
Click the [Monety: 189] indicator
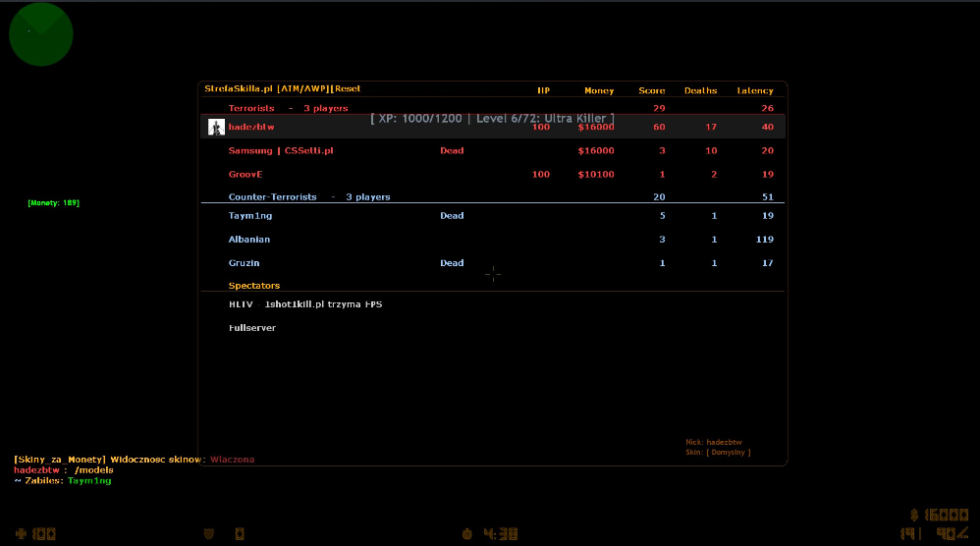click(54, 203)
